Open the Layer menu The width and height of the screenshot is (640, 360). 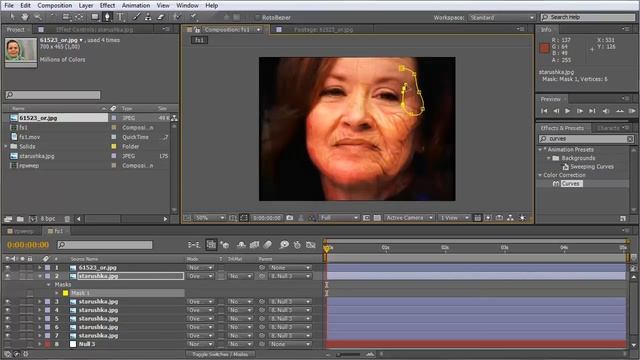(86, 5)
